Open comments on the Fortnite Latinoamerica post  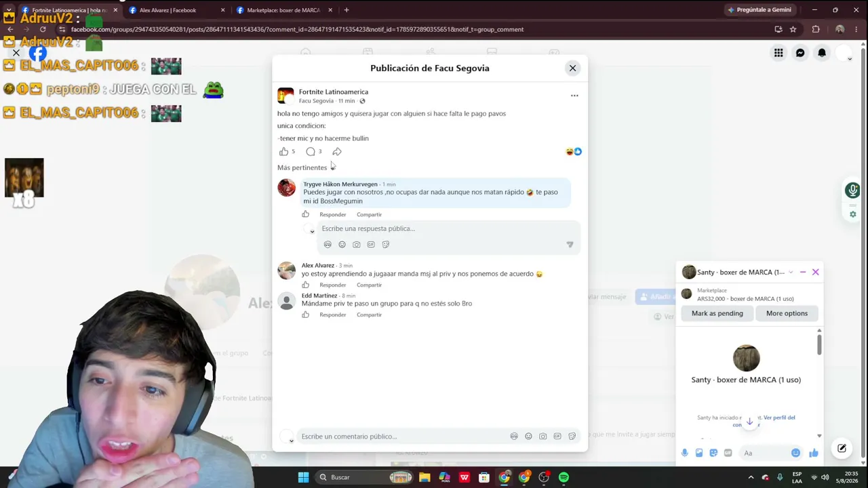click(x=311, y=152)
